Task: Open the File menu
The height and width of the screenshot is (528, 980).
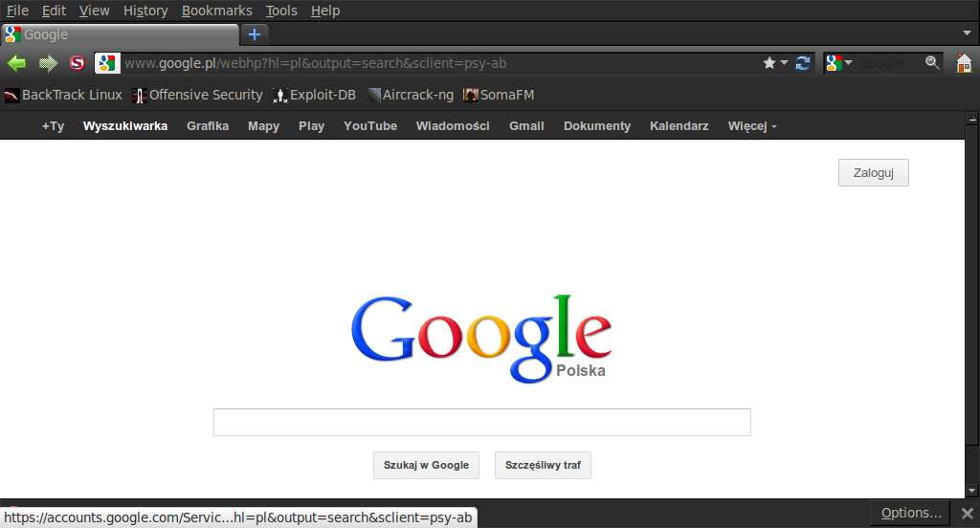Action: click(x=17, y=11)
